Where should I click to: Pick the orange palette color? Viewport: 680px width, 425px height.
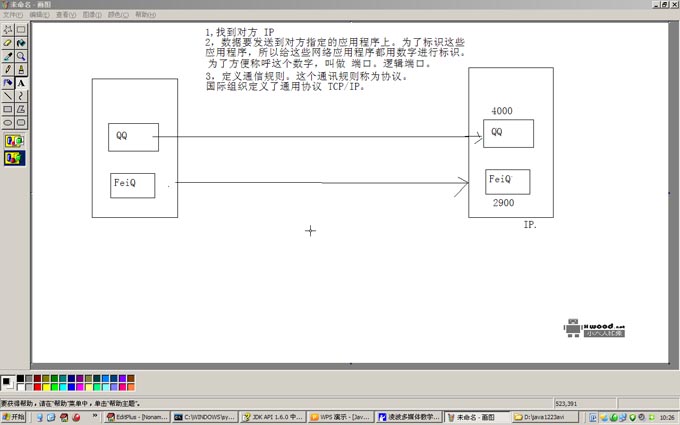[131, 387]
